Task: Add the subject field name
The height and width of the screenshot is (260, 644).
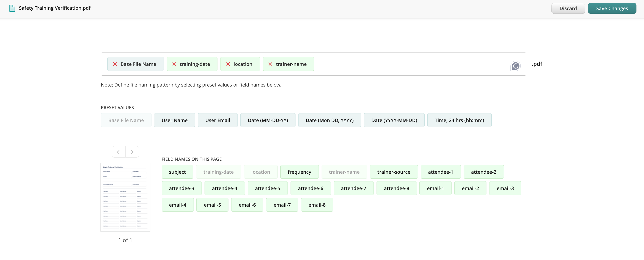Action: coord(177,172)
